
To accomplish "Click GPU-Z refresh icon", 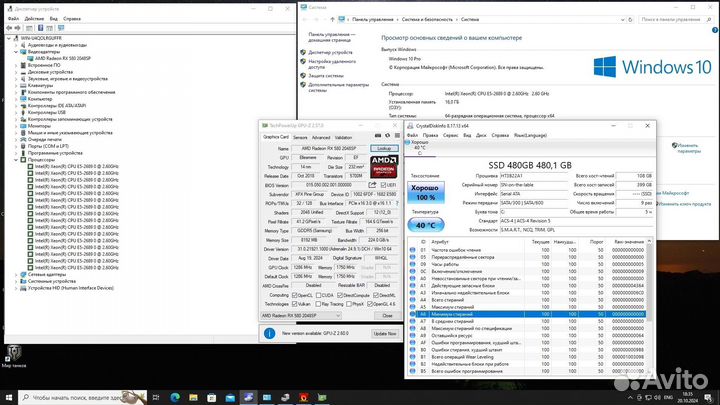I will tap(388, 136).
